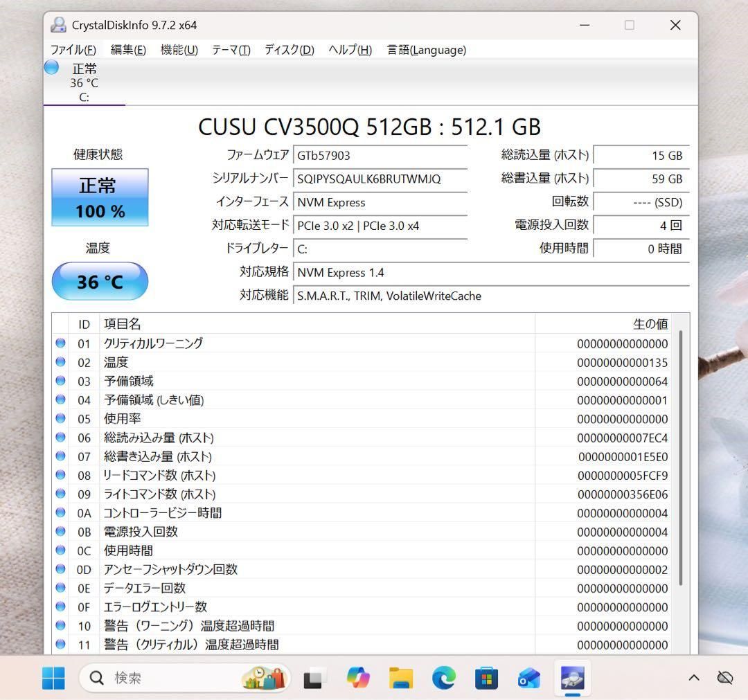Select the drive C: status indicator
748x700 pixels.
[83, 82]
